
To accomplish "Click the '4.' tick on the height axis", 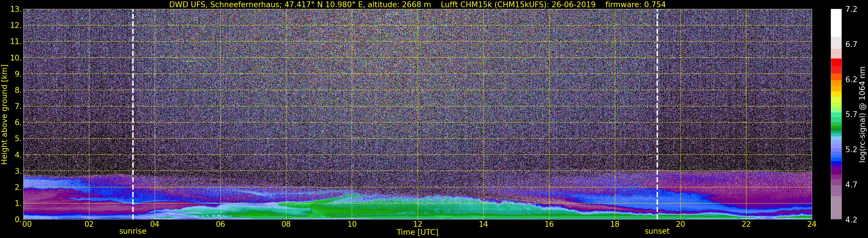I will pyautogui.click(x=18, y=155).
